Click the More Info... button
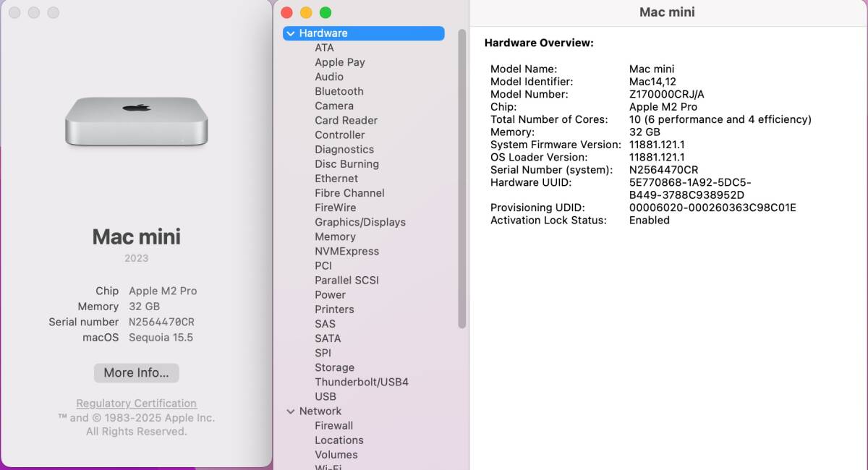The width and height of the screenshot is (868, 470). point(136,373)
